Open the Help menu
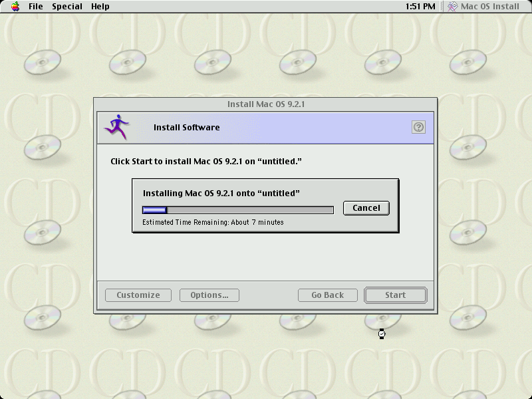 (x=100, y=7)
